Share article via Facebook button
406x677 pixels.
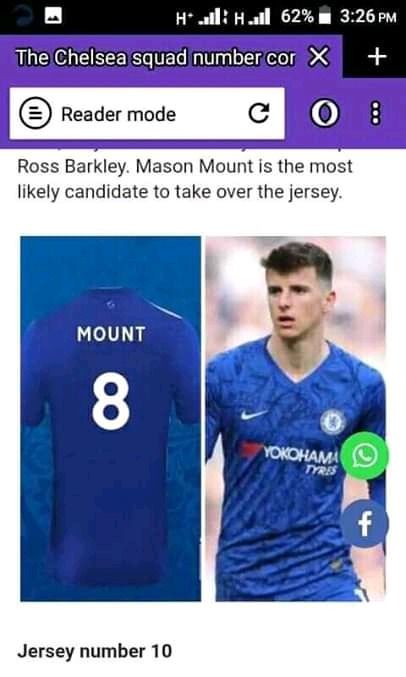tap(365, 524)
